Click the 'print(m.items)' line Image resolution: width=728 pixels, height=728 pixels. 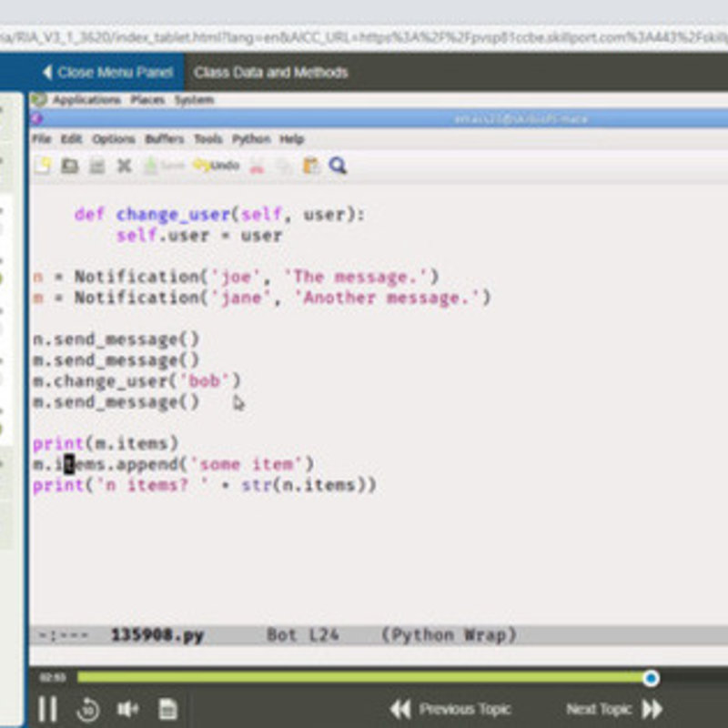[106, 443]
